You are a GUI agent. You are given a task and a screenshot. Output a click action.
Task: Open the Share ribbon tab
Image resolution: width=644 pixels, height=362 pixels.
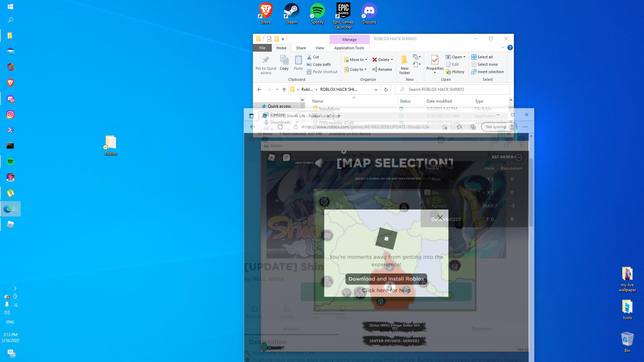coord(301,48)
